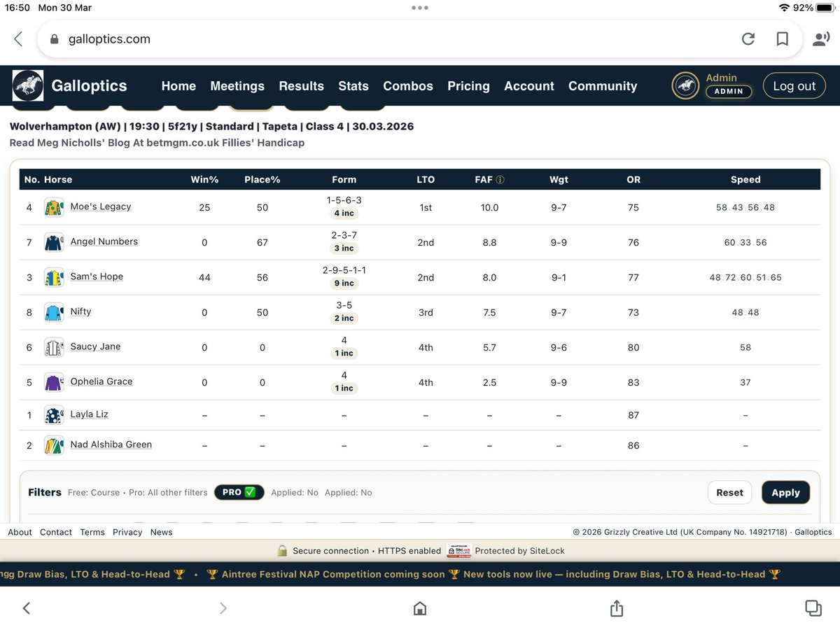Tap the share icon in the bottom toolbar
This screenshot has height=630, width=840.
click(617, 608)
